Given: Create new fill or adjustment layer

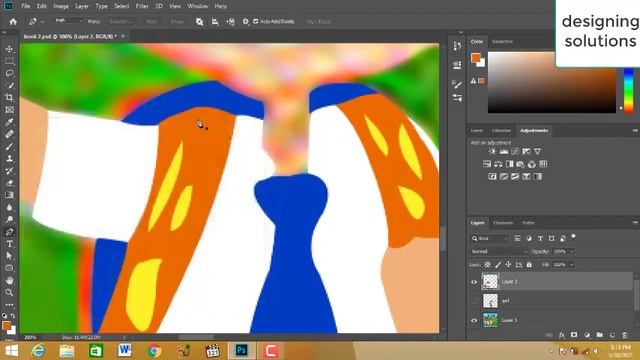Looking at the screenshot, I should (587, 335).
